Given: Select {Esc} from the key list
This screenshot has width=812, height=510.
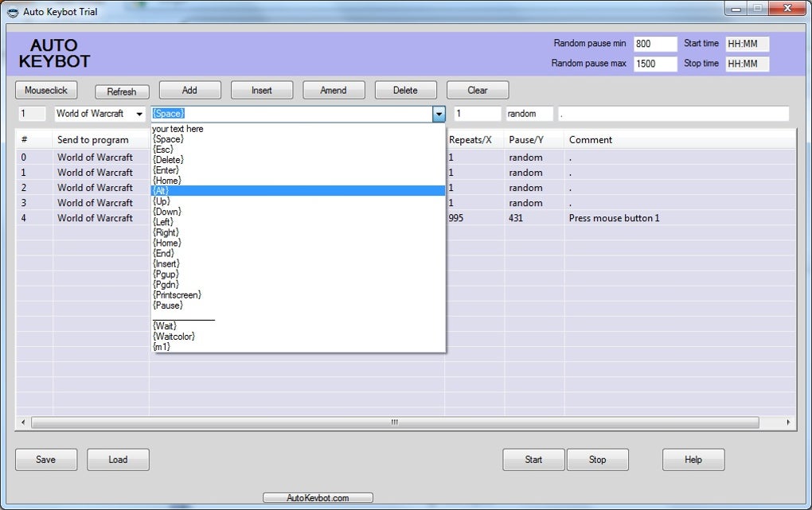Looking at the screenshot, I should (x=299, y=149).
